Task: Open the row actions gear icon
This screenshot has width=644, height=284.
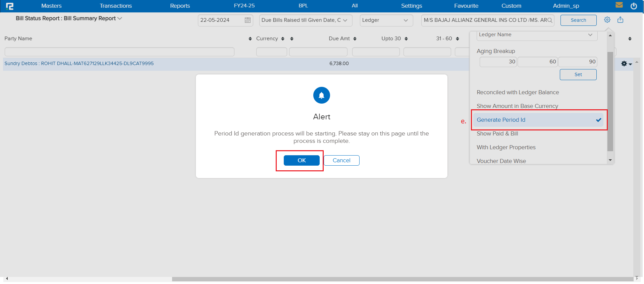Action: tap(626, 64)
